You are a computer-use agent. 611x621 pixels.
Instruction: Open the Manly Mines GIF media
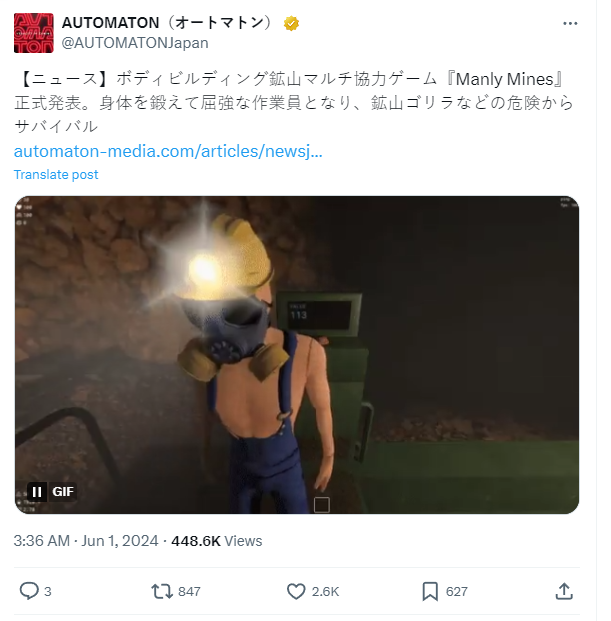[x=297, y=355]
